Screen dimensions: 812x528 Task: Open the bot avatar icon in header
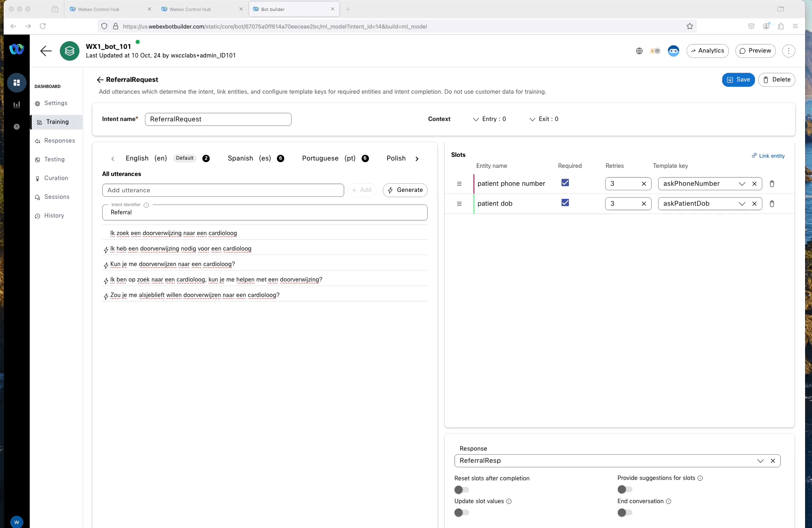(673, 51)
